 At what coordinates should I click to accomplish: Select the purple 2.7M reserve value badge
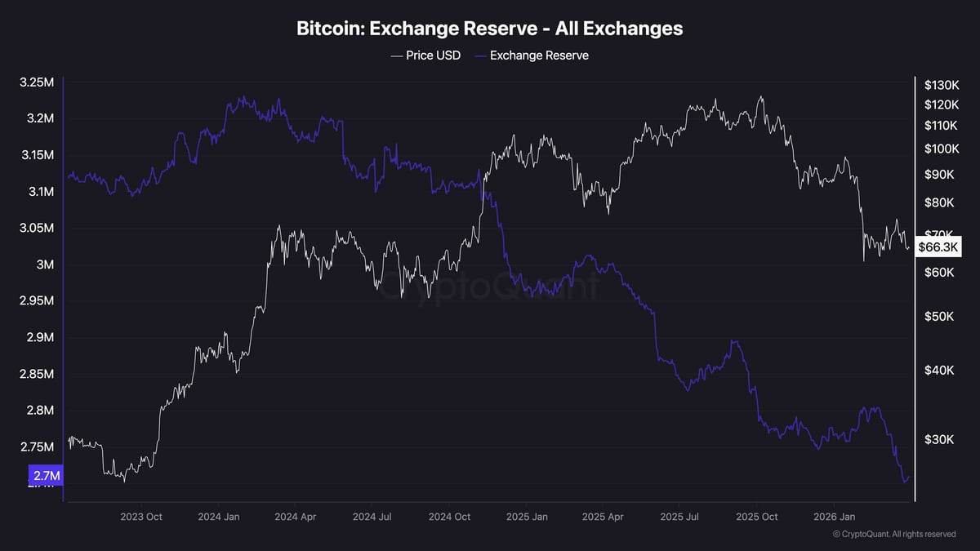pos(45,475)
